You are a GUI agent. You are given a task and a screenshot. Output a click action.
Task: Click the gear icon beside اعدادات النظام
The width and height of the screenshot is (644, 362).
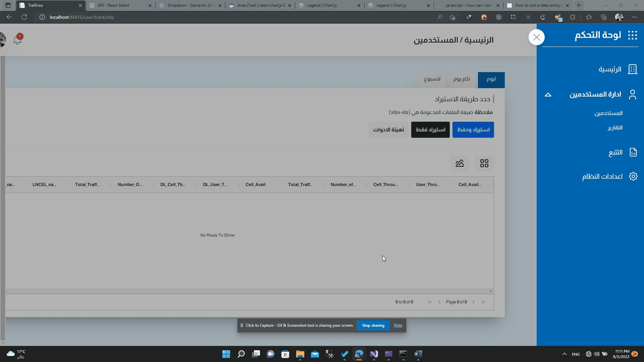[x=633, y=176]
